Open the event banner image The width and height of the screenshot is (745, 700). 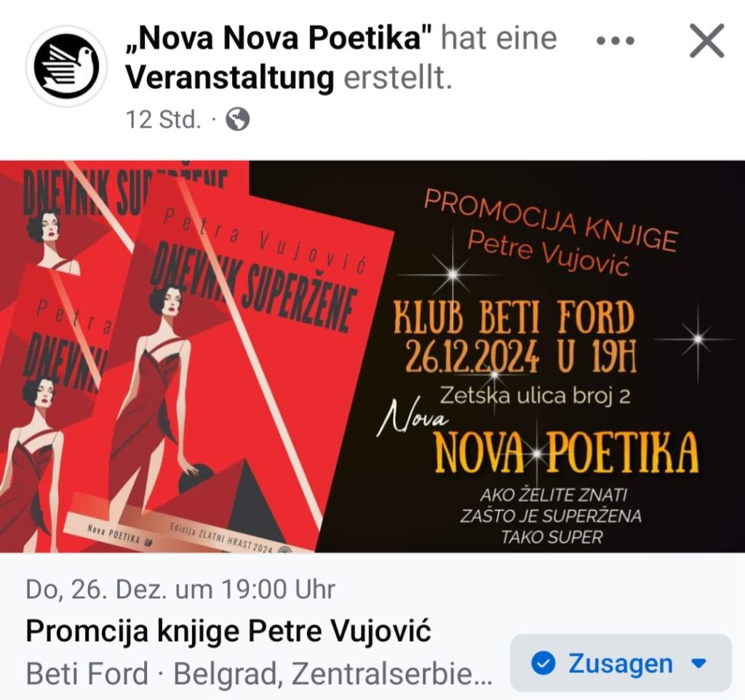pos(372,357)
